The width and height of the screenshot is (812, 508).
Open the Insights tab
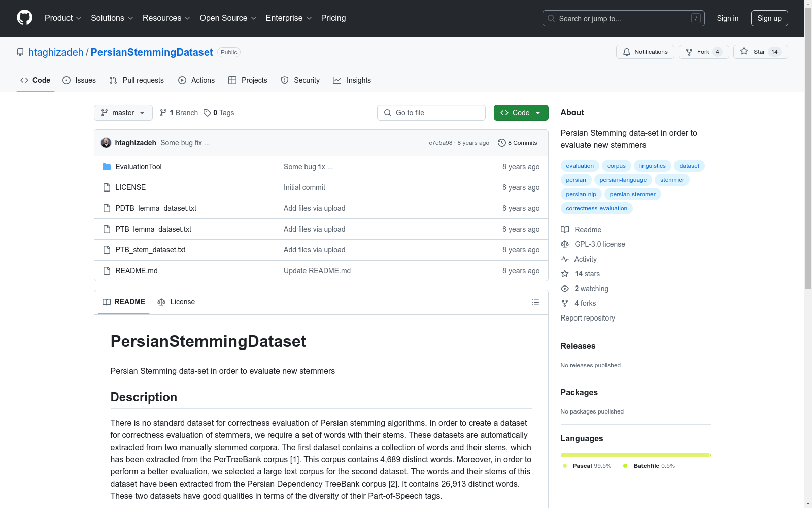352,80
